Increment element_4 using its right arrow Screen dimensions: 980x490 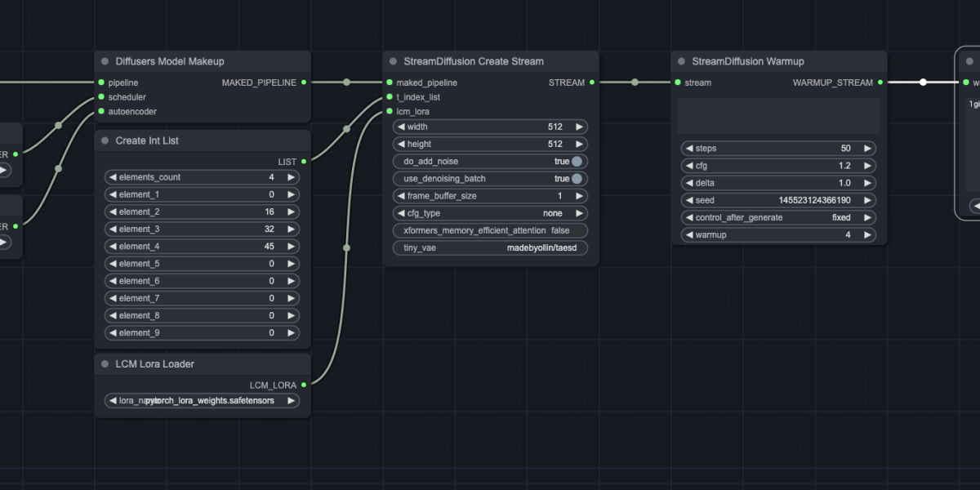[x=291, y=247]
